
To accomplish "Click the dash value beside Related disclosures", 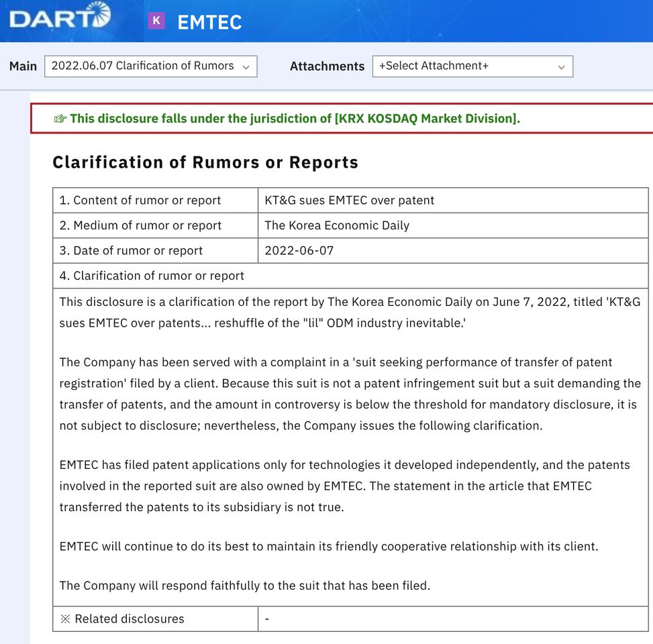I will pos(267,619).
